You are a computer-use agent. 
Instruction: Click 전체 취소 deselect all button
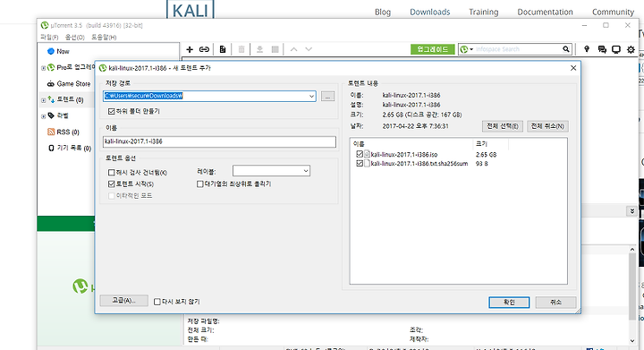pyautogui.click(x=547, y=126)
